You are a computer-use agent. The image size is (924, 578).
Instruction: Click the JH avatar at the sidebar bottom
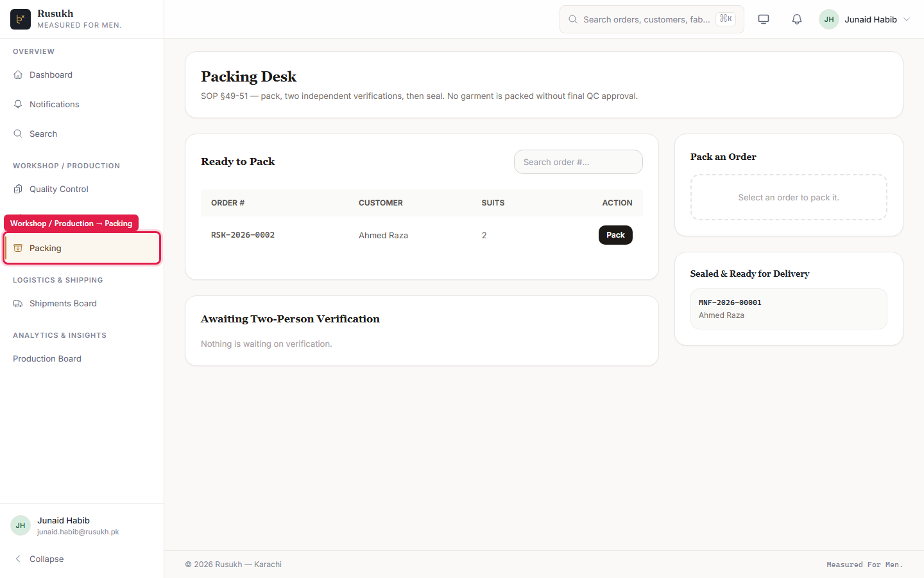(21, 525)
